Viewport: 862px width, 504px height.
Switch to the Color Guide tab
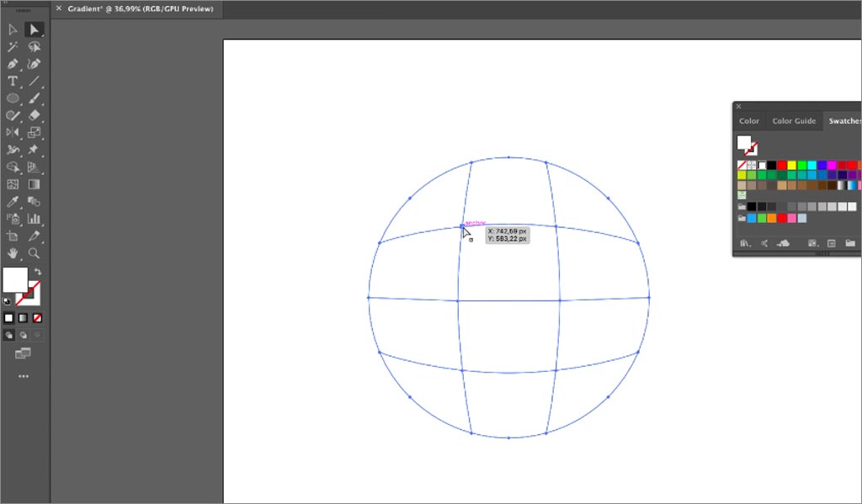coord(793,120)
